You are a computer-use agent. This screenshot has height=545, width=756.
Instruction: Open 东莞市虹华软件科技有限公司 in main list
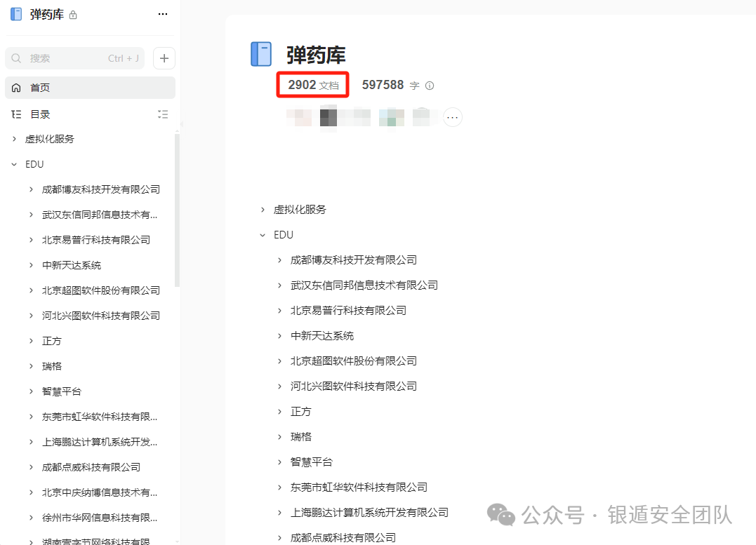pos(359,487)
